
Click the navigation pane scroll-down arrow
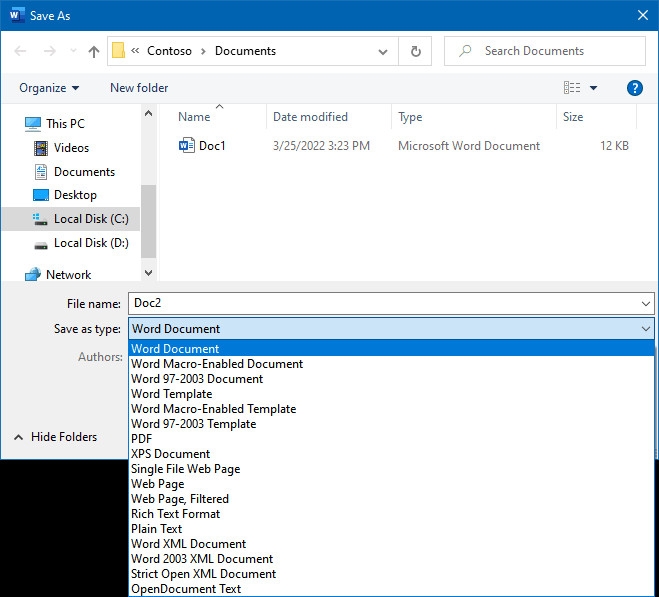(148, 273)
